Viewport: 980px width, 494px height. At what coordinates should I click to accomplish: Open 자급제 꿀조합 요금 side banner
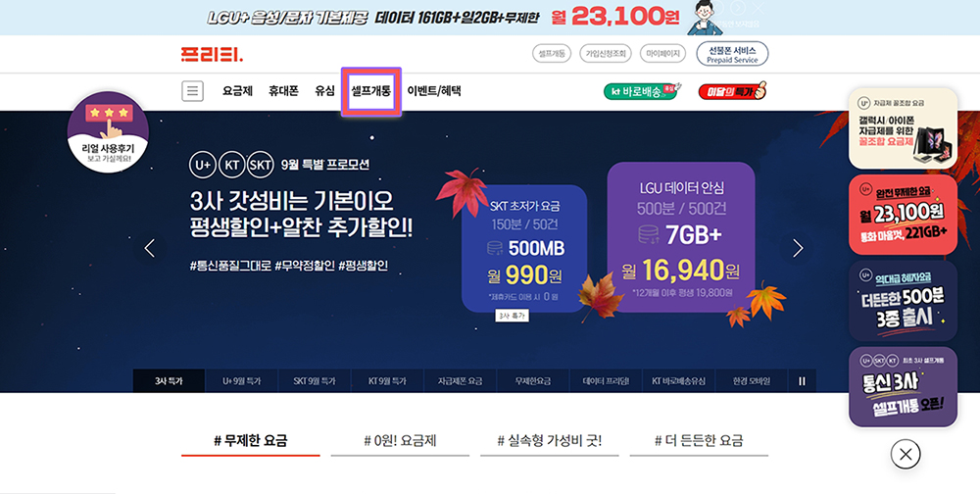pyautogui.click(x=904, y=128)
